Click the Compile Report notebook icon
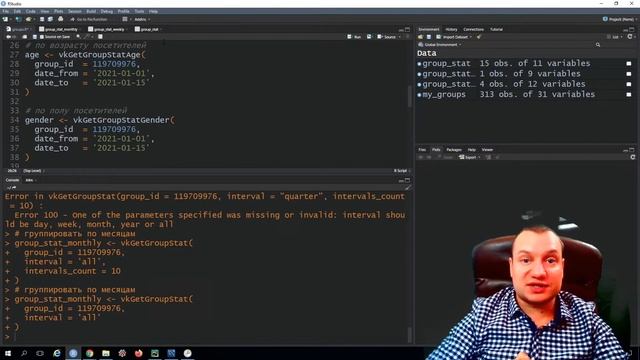The height and width of the screenshot is (360, 640). [x=100, y=37]
